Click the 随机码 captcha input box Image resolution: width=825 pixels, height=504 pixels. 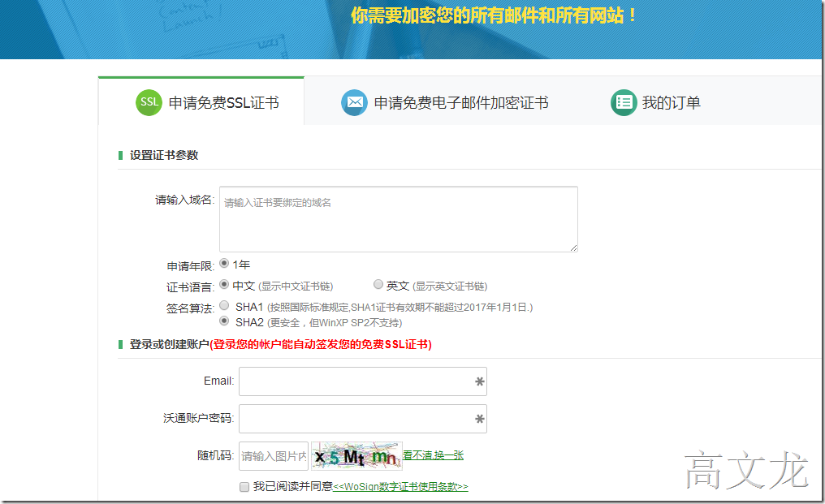point(274,456)
